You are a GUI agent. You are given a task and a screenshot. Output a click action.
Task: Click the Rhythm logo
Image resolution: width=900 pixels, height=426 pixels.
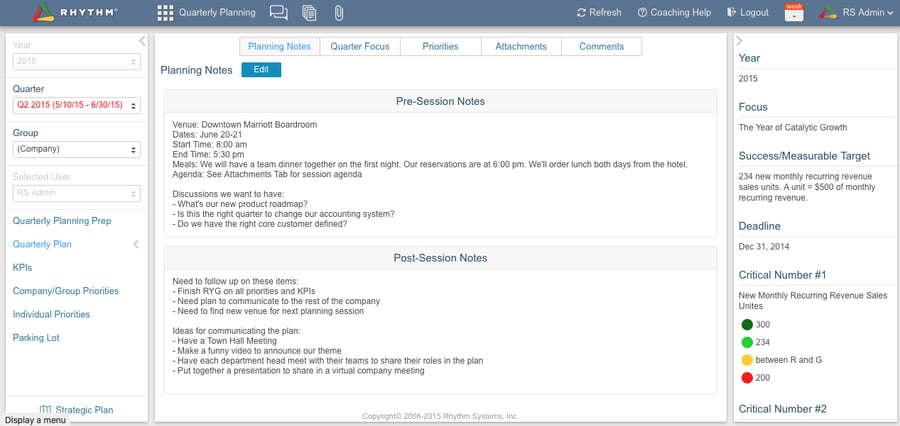[x=74, y=13]
